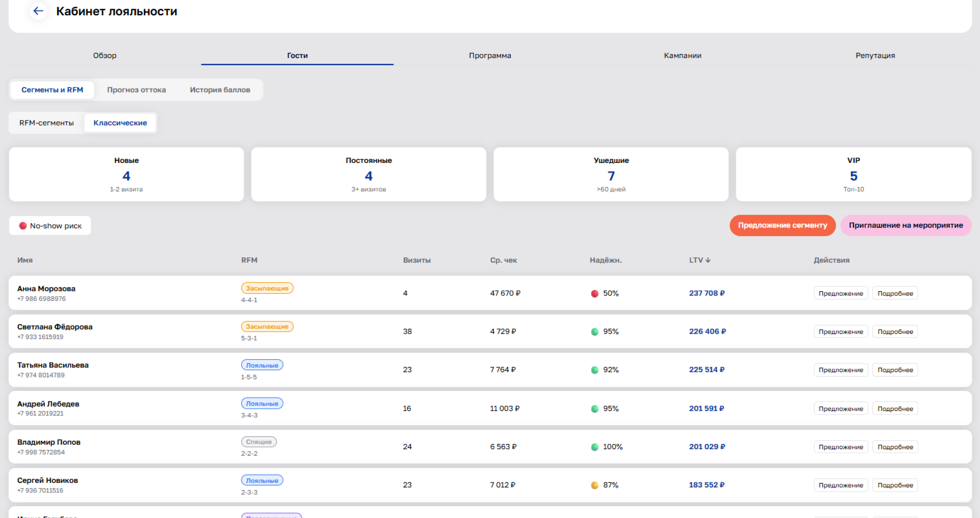Click Засыпающие badge for Светлана Фёдорова

[267, 327]
